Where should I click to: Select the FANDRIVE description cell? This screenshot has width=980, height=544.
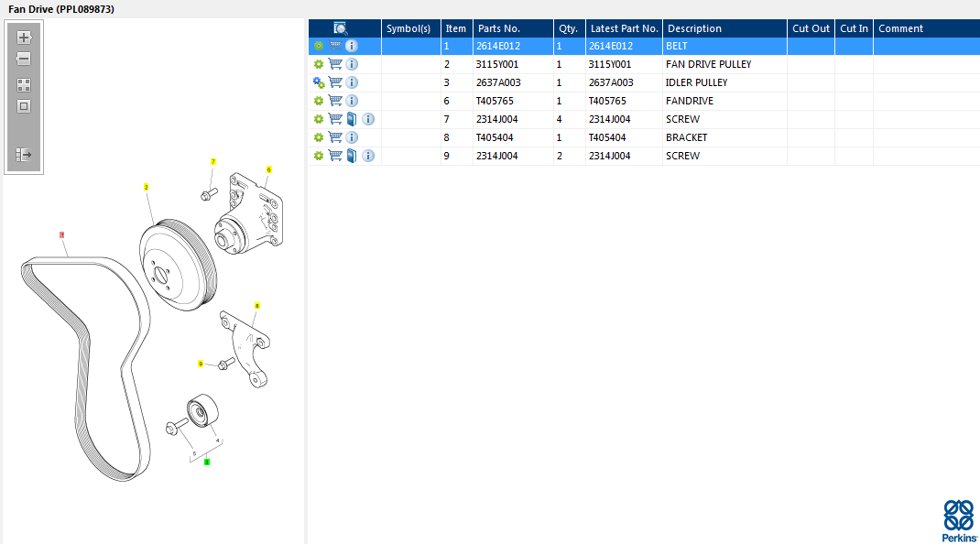click(x=724, y=101)
